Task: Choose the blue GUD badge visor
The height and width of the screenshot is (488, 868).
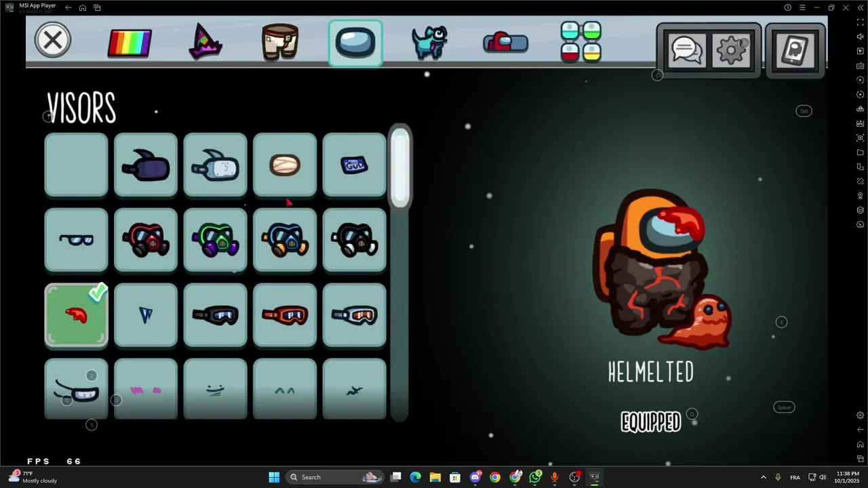Action: pyautogui.click(x=354, y=165)
